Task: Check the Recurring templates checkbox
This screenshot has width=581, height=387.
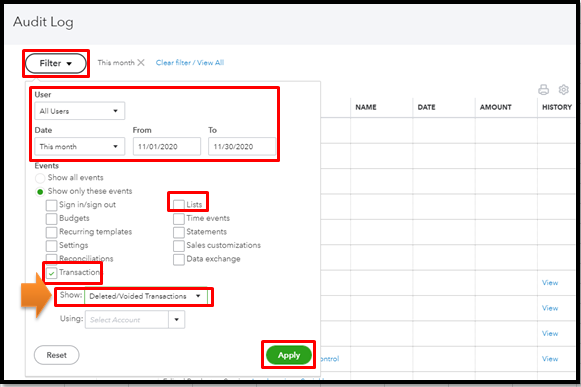Action: point(52,232)
